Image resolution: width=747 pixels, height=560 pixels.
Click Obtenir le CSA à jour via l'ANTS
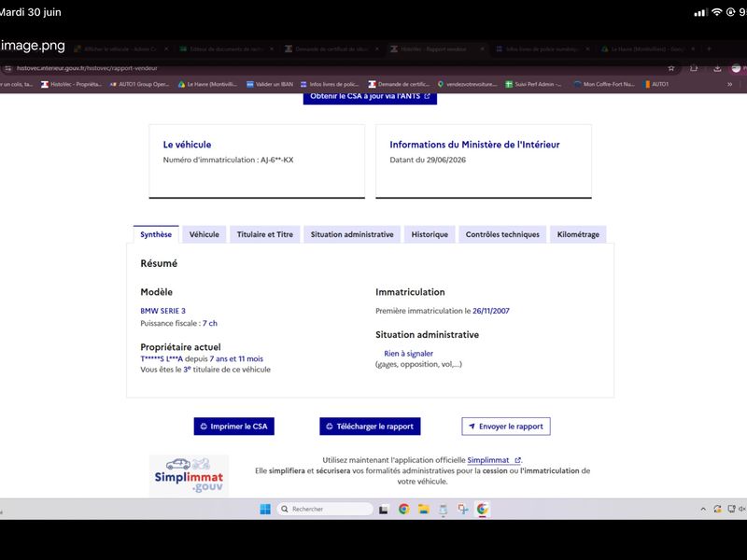tap(370, 97)
